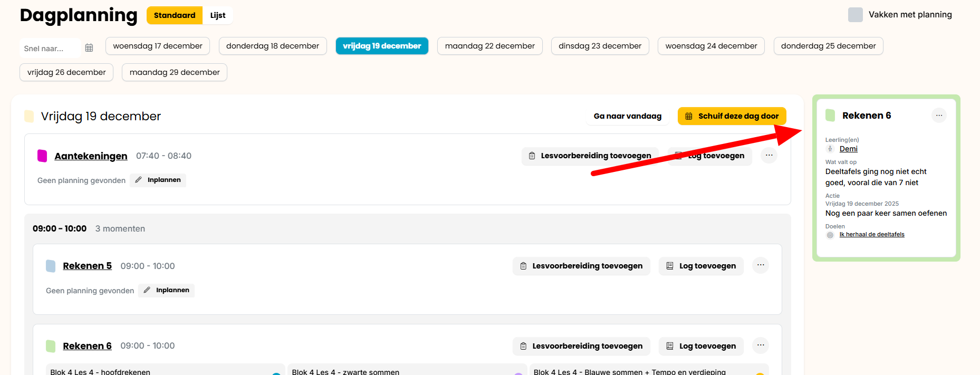Click Ga naar vandaag button
980x375 pixels.
click(627, 116)
